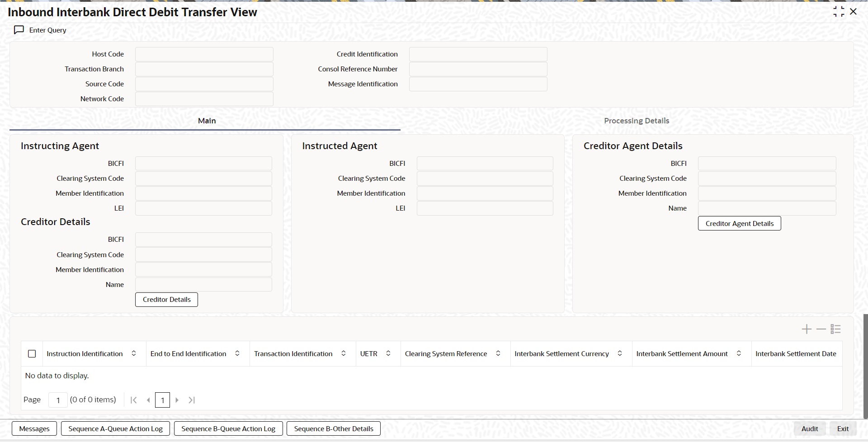Click Creditor Details Clearing System Code field

pyautogui.click(x=203, y=255)
